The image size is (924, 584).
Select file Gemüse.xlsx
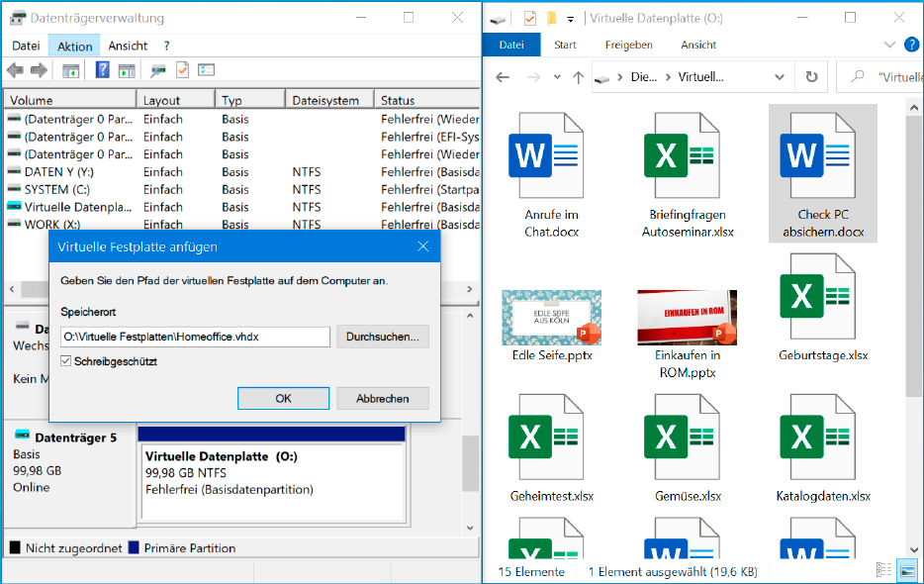pyautogui.click(x=688, y=447)
